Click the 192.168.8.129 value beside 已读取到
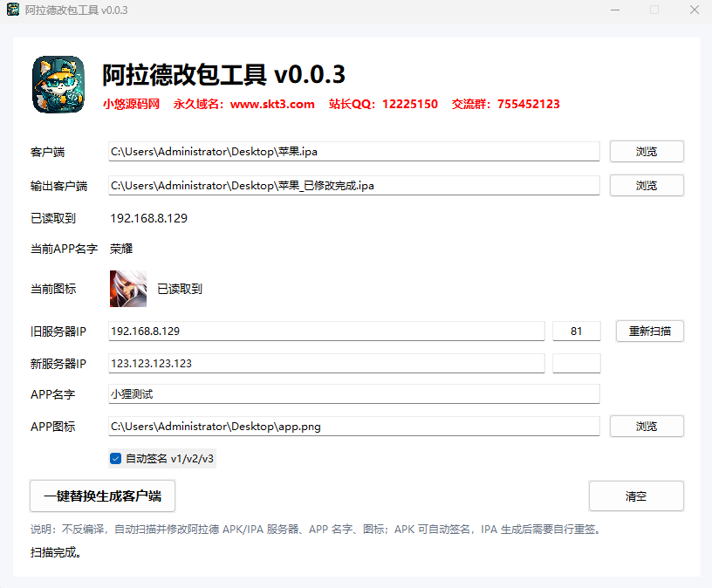 click(148, 218)
